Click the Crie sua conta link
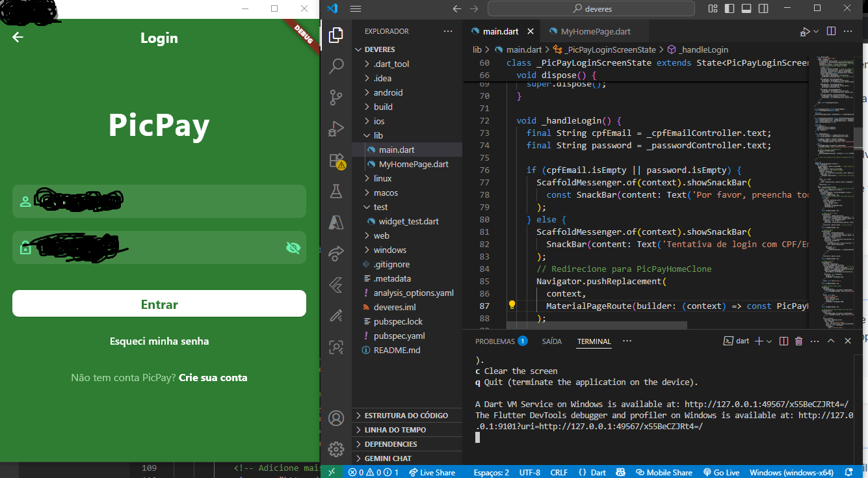This screenshot has height=478, width=868. [x=213, y=377]
